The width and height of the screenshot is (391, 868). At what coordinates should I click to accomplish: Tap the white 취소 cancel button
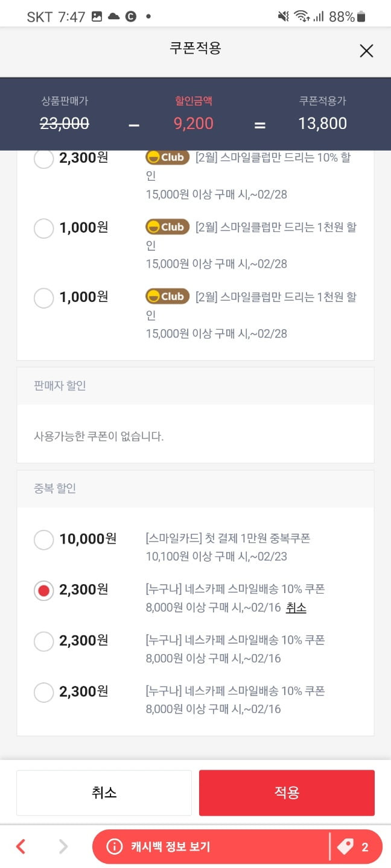(104, 792)
